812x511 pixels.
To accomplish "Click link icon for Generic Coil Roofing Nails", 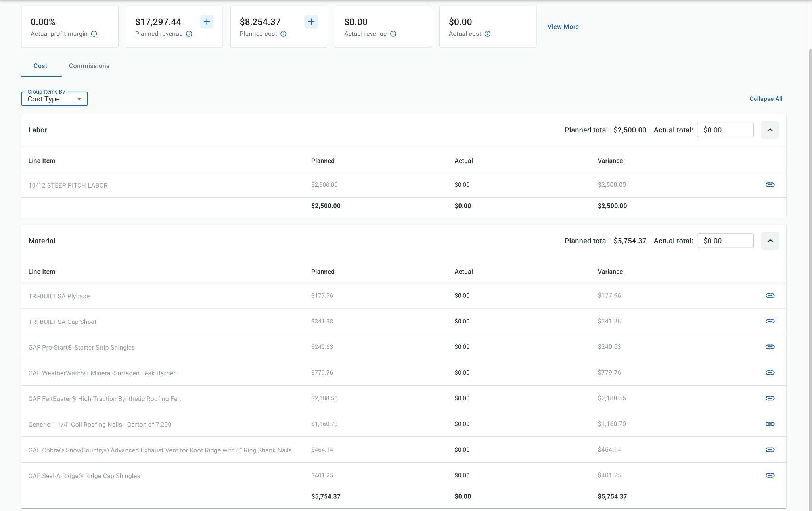I will [x=770, y=424].
